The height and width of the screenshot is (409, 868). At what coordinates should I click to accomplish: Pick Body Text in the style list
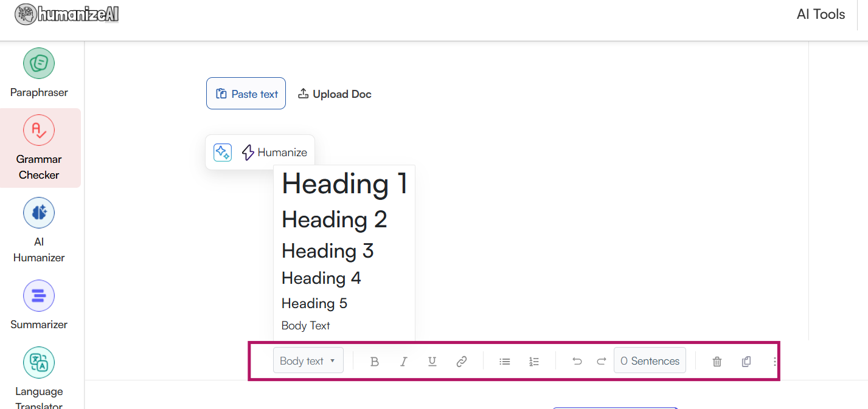tap(306, 326)
